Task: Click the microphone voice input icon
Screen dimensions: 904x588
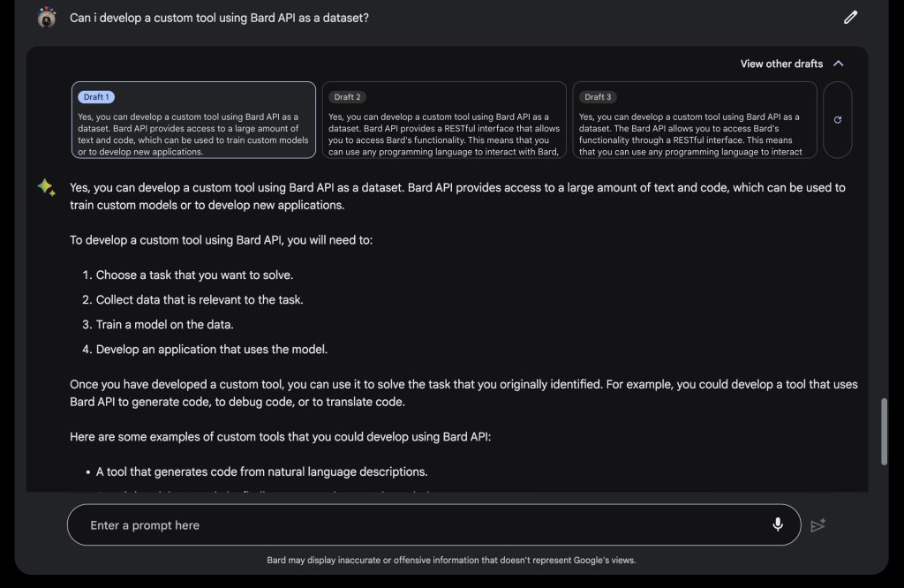Action: pos(778,524)
